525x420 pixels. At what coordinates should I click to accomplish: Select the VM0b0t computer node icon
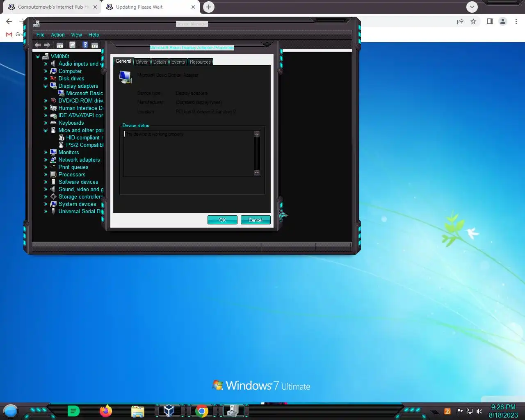46,56
